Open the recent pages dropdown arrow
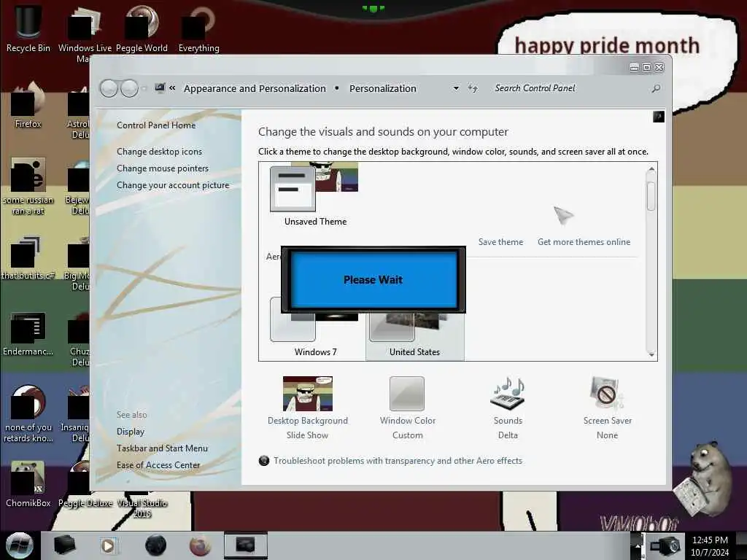The height and width of the screenshot is (560, 747). point(144,88)
